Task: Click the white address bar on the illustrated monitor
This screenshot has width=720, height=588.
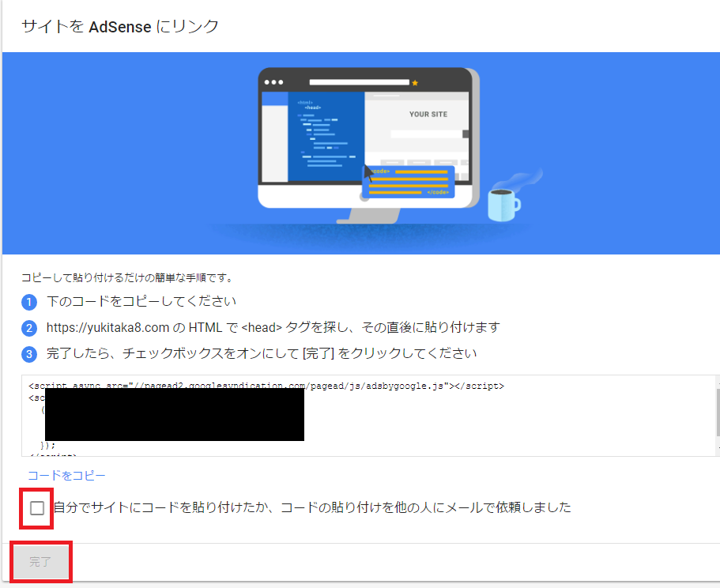Action: 359,82
